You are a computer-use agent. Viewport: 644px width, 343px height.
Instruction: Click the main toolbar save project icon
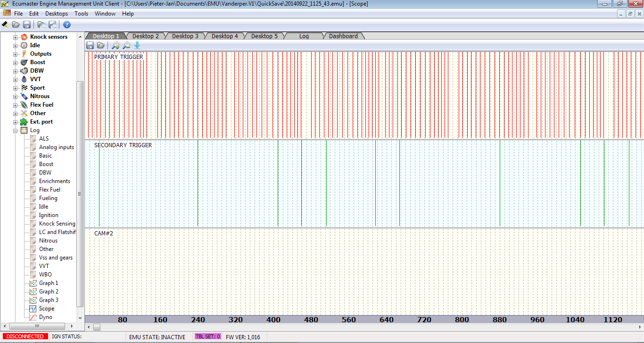pos(27,25)
